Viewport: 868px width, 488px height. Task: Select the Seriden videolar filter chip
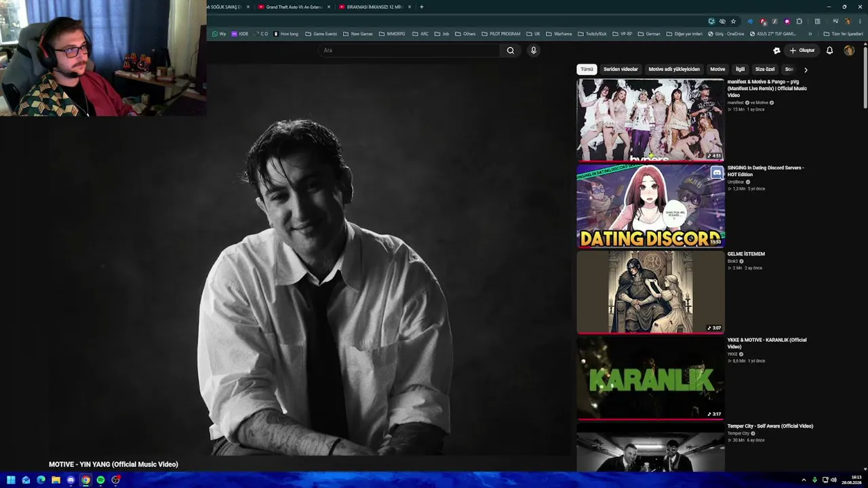pos(620,69)
